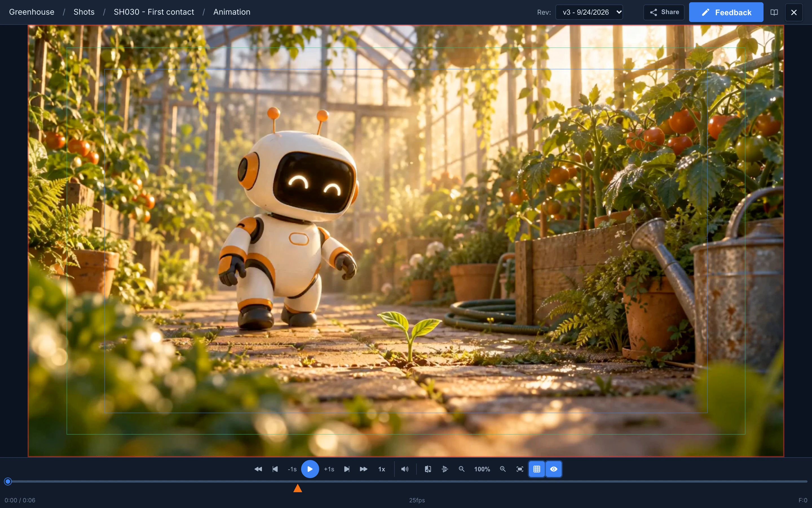The width and height of the screenshot is (812, 508).
Task: Jump forward one second with +1s
Action: pos(329,469)
